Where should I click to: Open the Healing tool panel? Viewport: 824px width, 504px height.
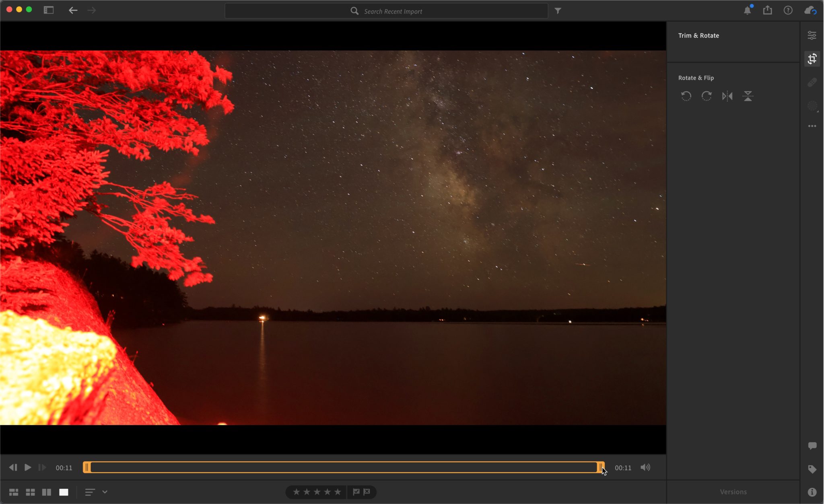pyautogui.click(x=813, y=82)
